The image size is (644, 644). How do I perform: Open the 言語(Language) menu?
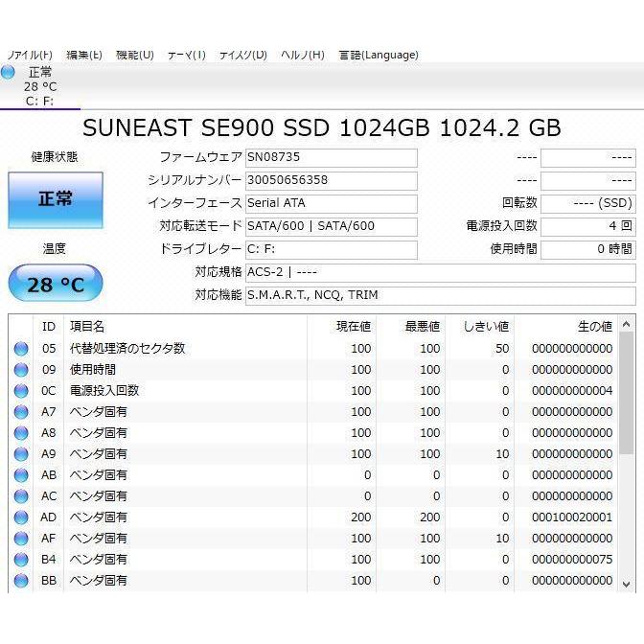point(379,55)
